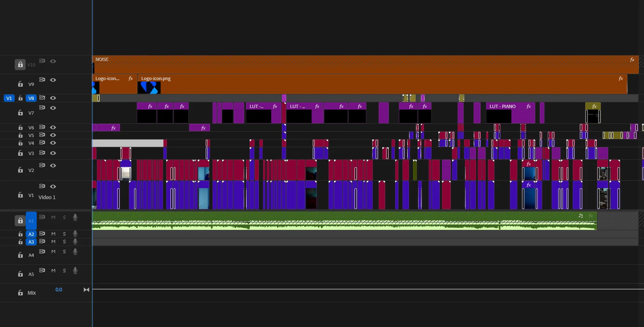Toggle track lock on V2
The width and height of the screenshot is (644, 327).
[20, 170]
